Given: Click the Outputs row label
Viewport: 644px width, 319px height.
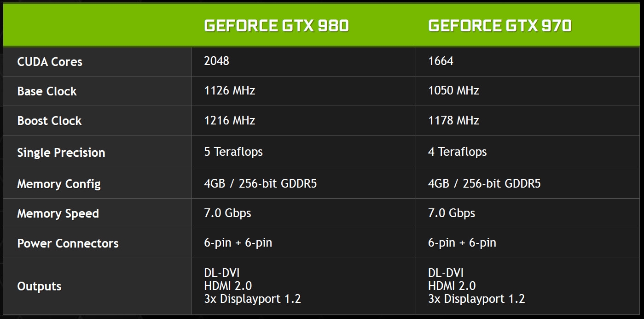Looking at the screenshot, I should [39, 286].
